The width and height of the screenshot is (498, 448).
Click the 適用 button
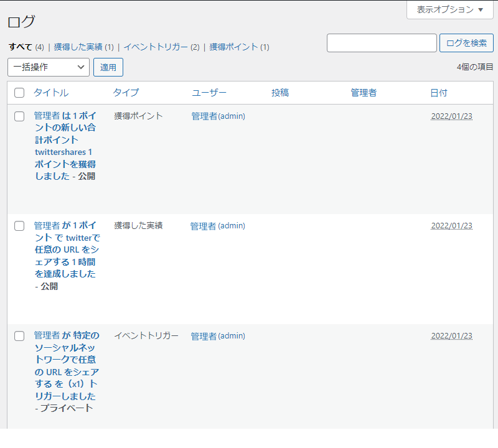tap(108, 67)
